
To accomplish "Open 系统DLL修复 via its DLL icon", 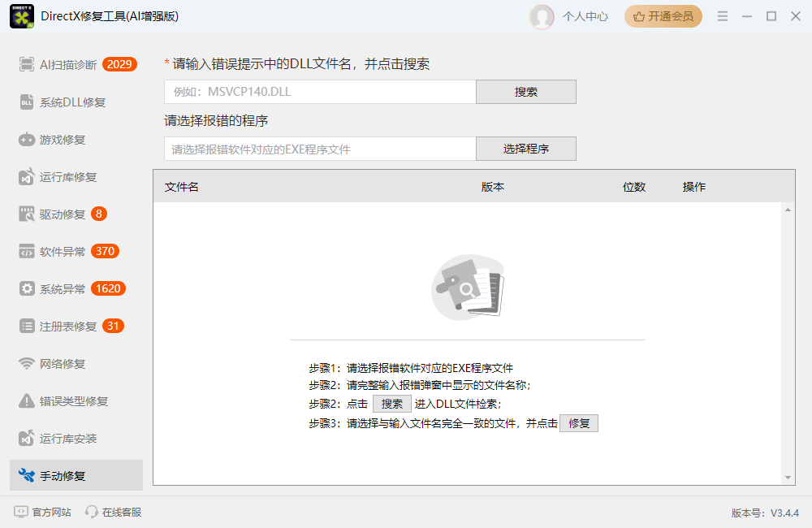I will (27, 102).
